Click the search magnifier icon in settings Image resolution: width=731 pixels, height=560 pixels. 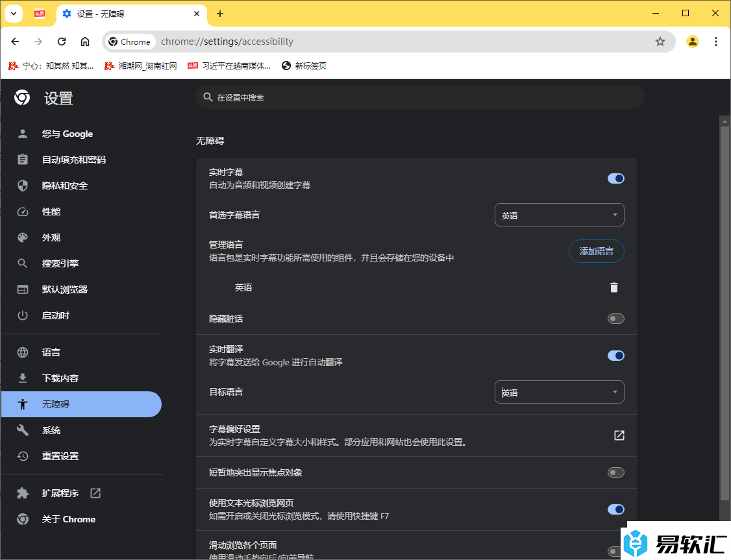(208, 97)
